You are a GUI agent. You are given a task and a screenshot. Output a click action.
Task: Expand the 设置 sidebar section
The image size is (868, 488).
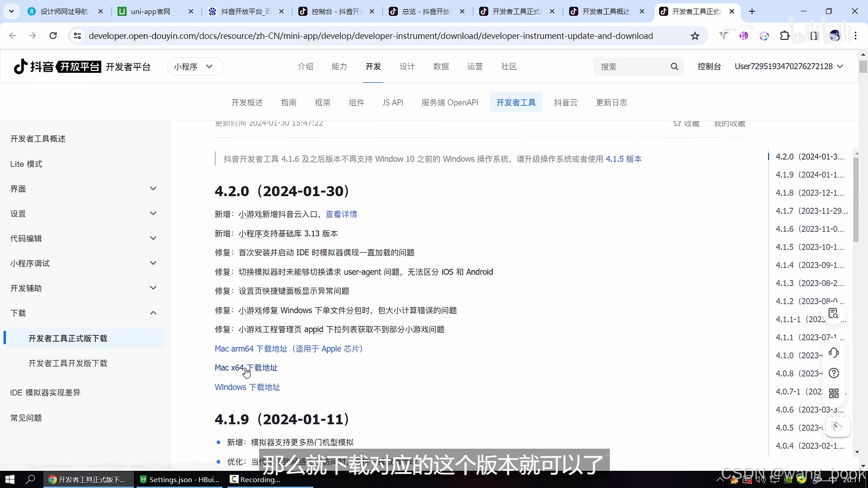(153, 213)
